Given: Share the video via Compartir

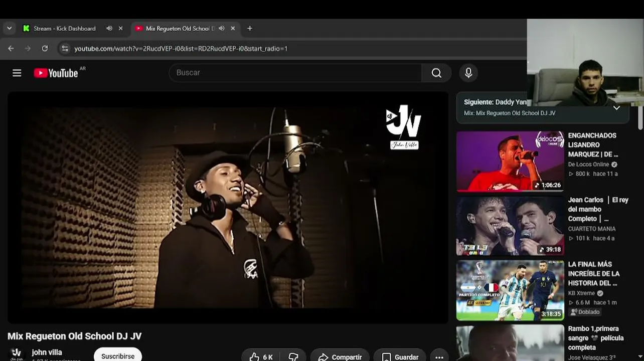Looking at the screenshot, I should pos(340,356).
